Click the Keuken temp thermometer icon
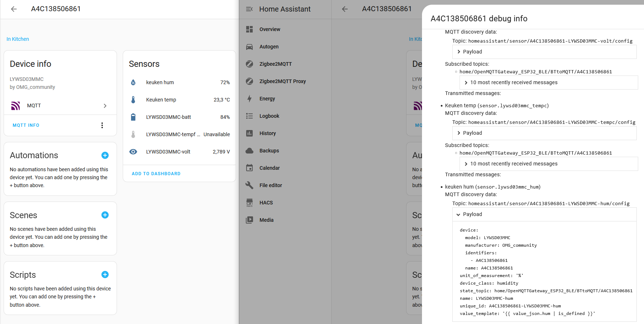This screenshot has width=644, height=324. tap(133, 100)
